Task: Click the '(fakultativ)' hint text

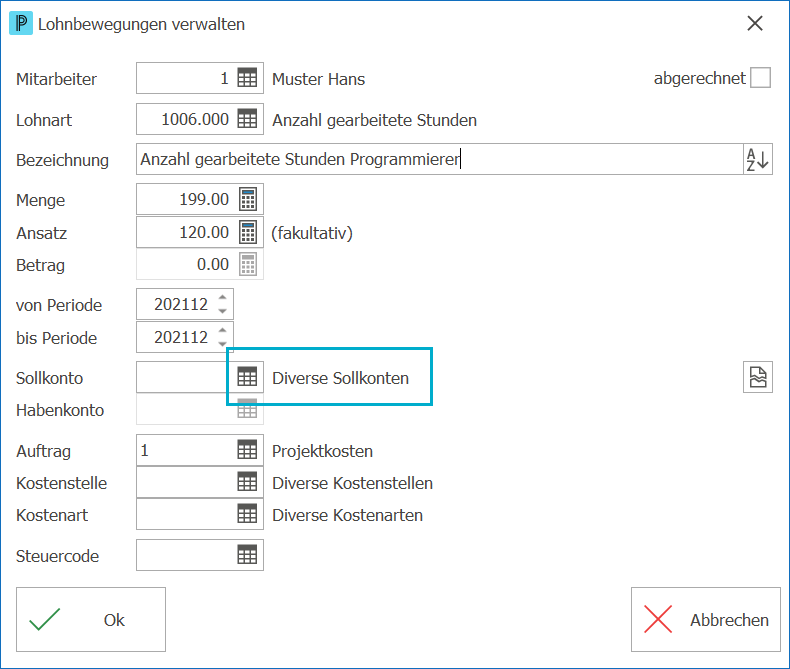Action: [312, 233]
